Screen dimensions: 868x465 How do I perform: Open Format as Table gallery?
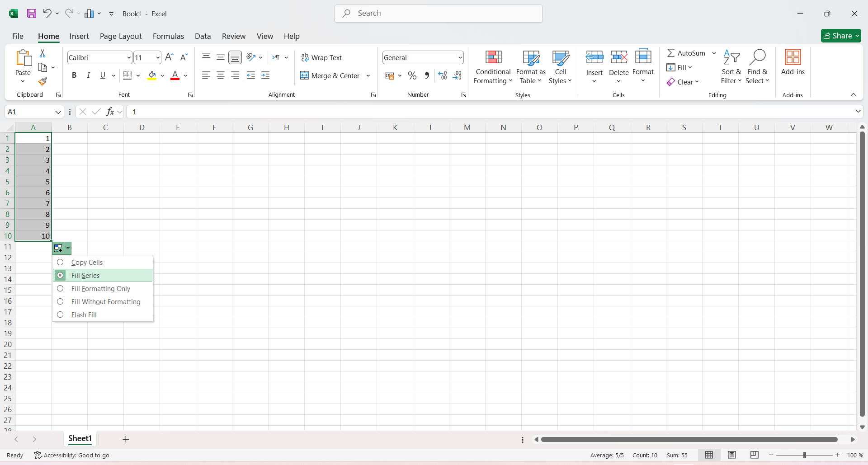tap(531, 67)
